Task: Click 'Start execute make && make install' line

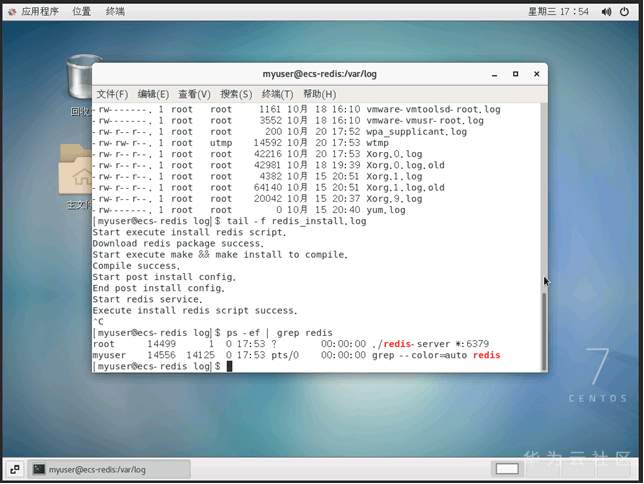Action: point(220,255)
